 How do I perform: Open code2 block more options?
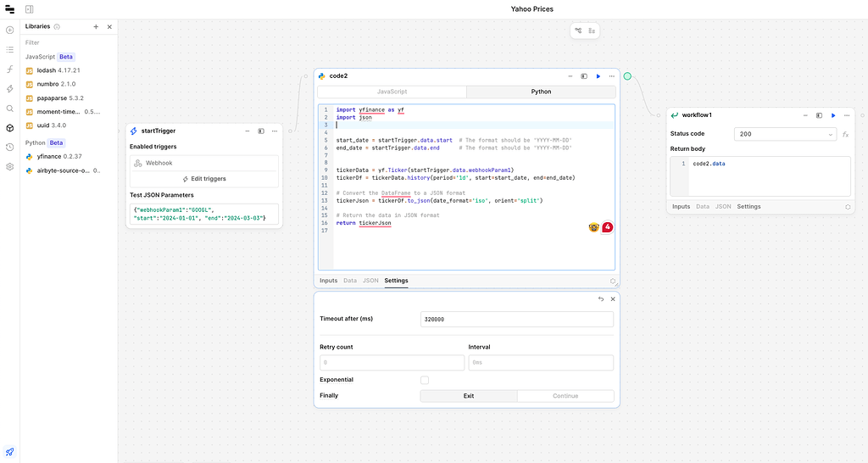click(x=612, y=76)
